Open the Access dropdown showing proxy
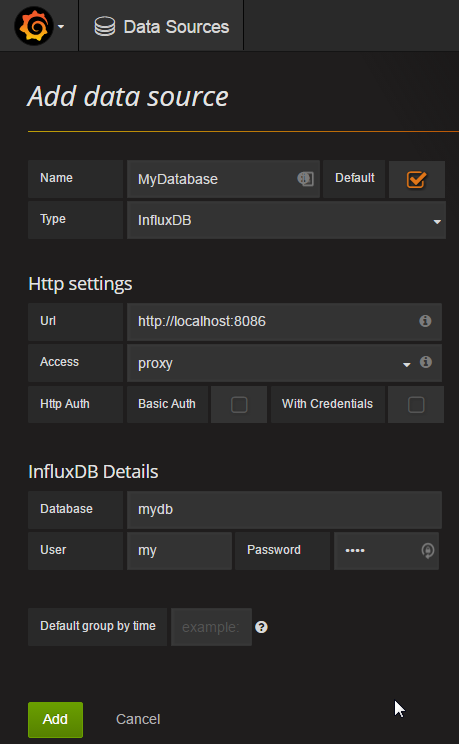 click(272, 363)
